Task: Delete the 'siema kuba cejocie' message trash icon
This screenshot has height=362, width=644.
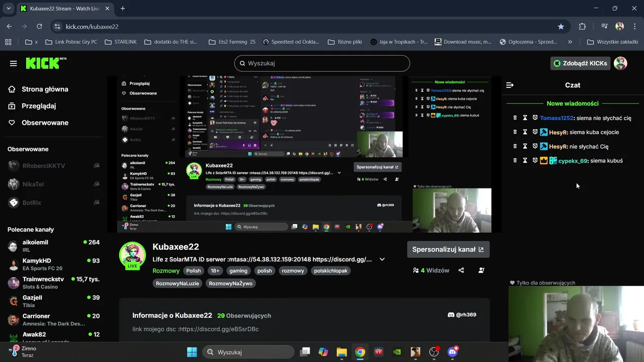Action: [x=515, y=132]
